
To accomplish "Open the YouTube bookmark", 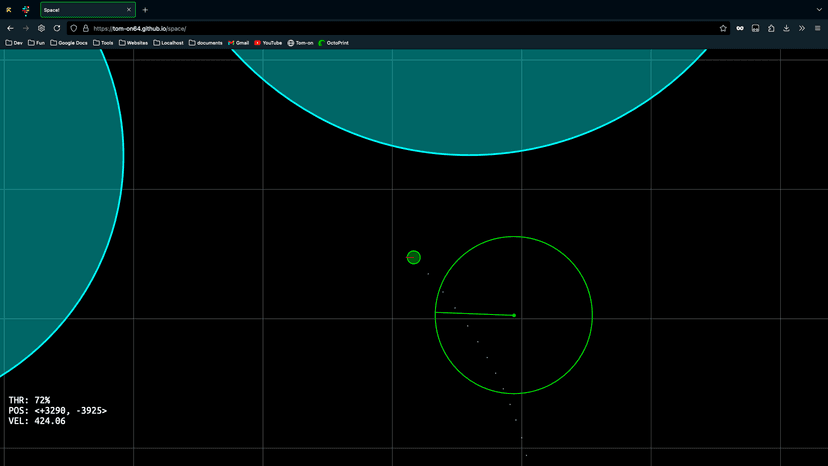I will tap(268, 43).
